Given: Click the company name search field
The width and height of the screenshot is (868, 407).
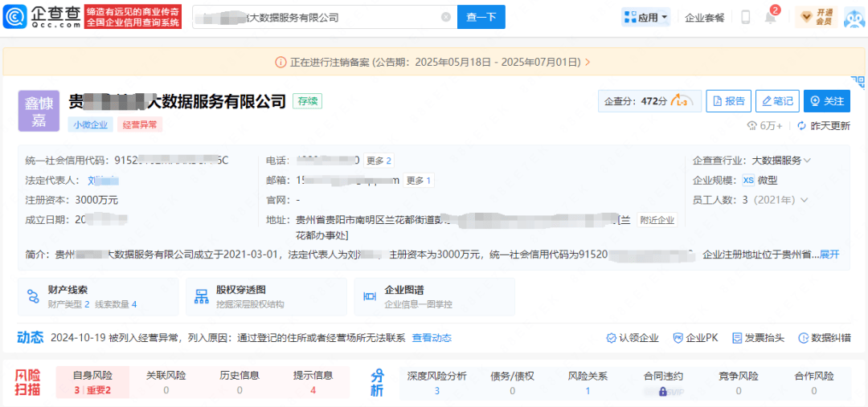Looking at the screenshot, I should pos(317,17).
